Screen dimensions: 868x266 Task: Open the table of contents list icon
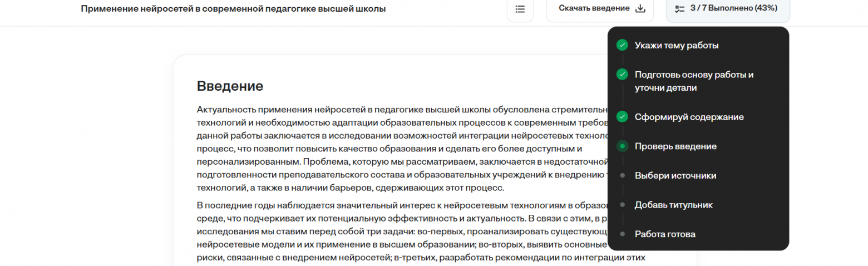[520, 9]
